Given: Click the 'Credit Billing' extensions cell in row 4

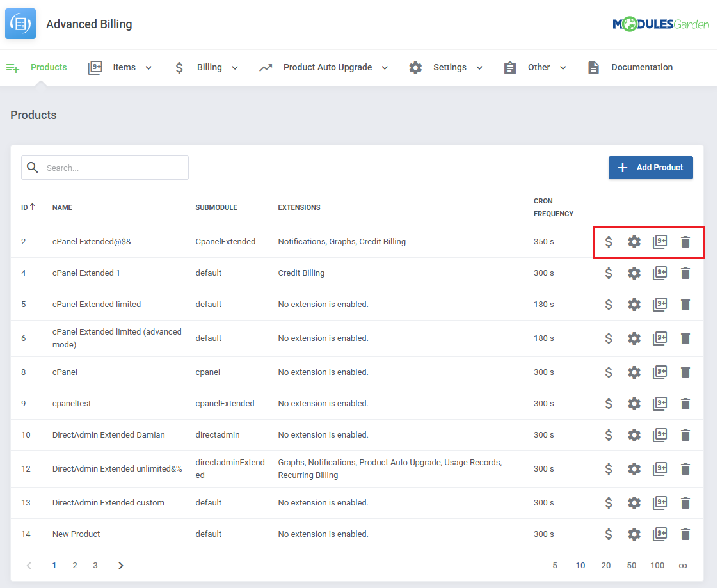Looking at the screenshot, I should point(301,273).
